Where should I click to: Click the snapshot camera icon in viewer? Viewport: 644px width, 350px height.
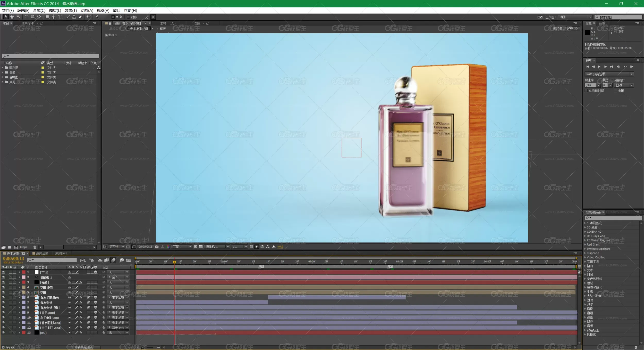157,247
